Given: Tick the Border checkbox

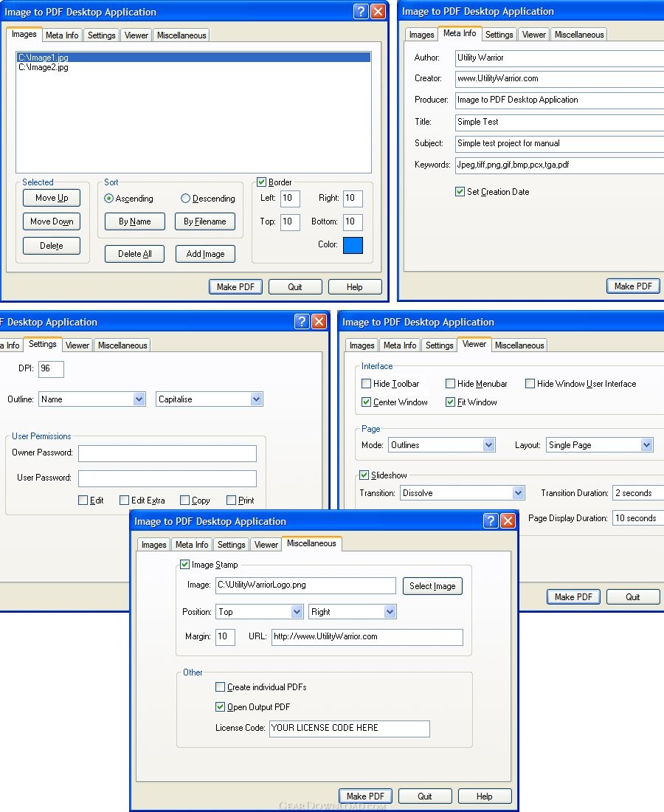Looking at the screenshot, I should pyautogui.click(x=261, y=182).
